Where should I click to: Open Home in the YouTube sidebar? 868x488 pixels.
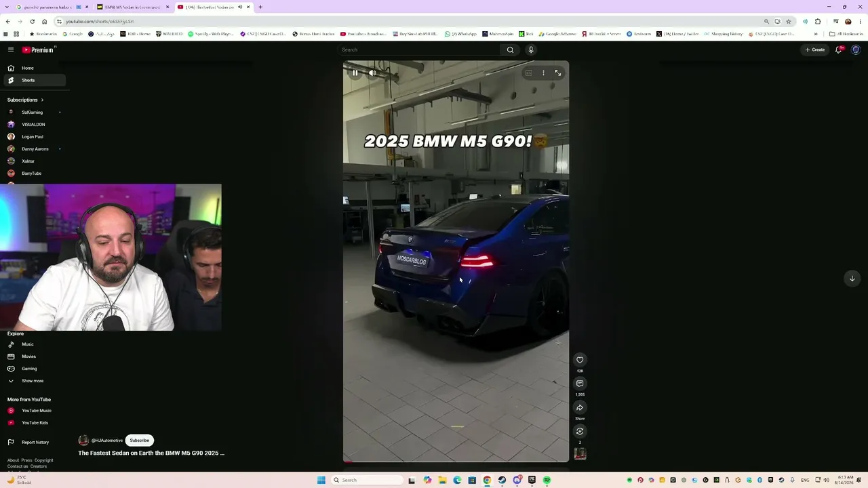pyautogui.click(x=34, y=68)
